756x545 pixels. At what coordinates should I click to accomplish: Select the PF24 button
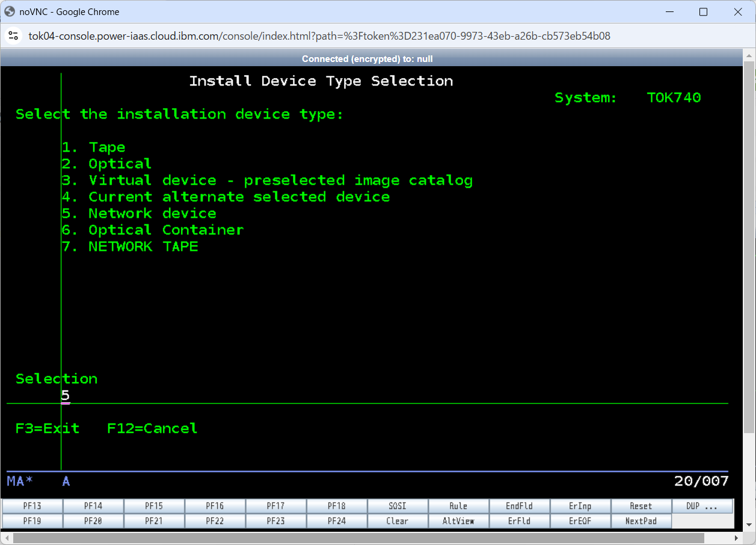click(x=337, y=521)
